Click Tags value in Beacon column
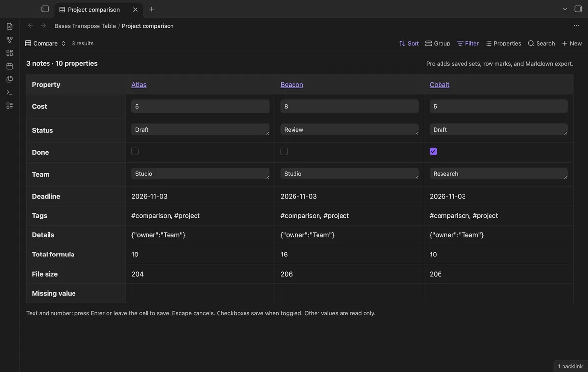Image resolution: width=588 pixels, height=372 pixels. point(315,216)
